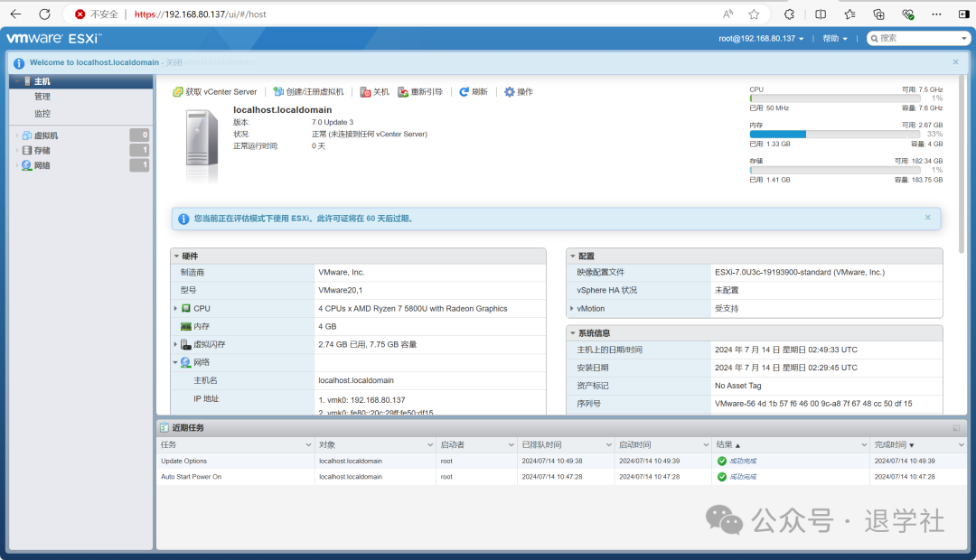
Task: Select 虚拟机 in navigator
Action: [x=45, y=135]
